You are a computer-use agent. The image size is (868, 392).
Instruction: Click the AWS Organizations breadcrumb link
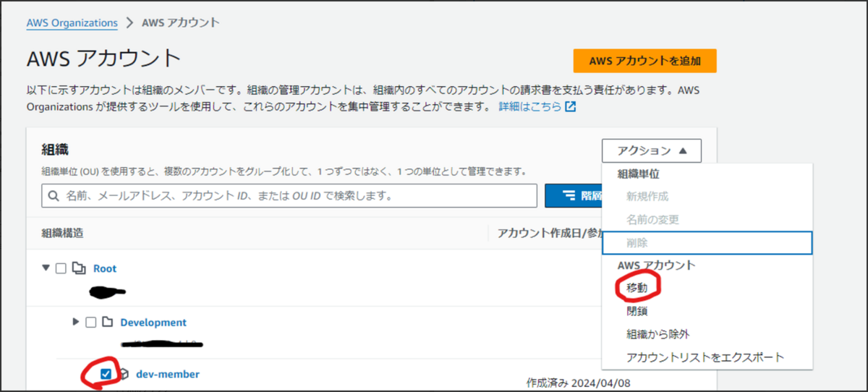coord(72,22)
